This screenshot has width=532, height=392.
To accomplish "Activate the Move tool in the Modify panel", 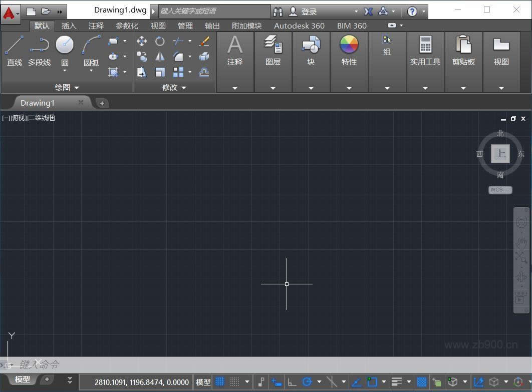I will (x=142, y=41).
